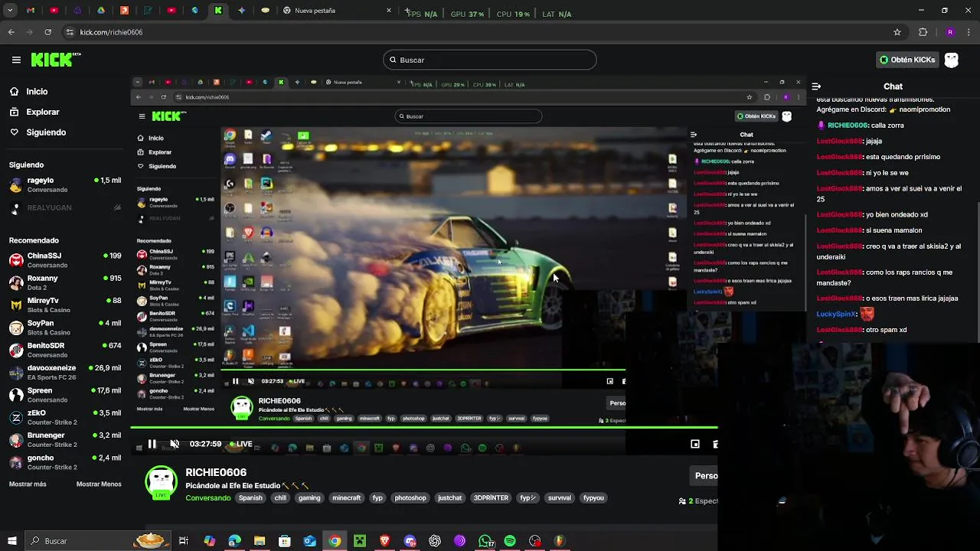Image resolution: width=980 pixels, height=551 pixels.
Task: Select the fypyou tag
Action: pos(593,498)
